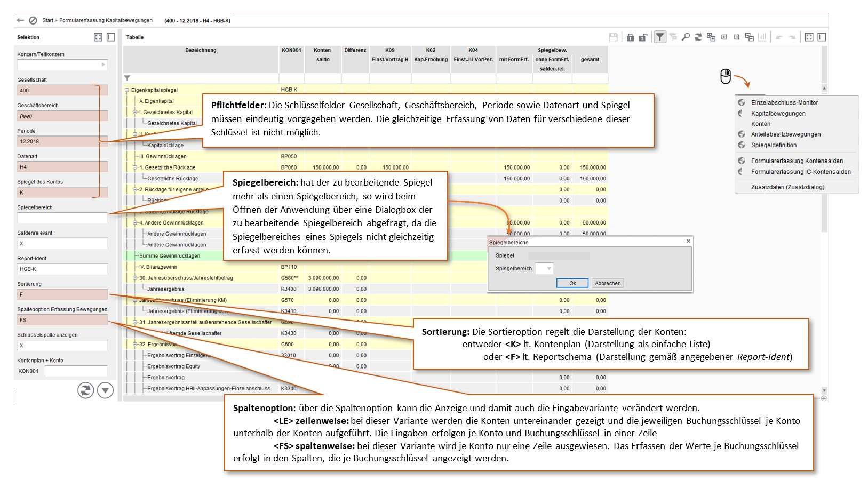
Task: Click the table scrollbar down arrow
Action: pyautogui.click(x=824, y=390)
